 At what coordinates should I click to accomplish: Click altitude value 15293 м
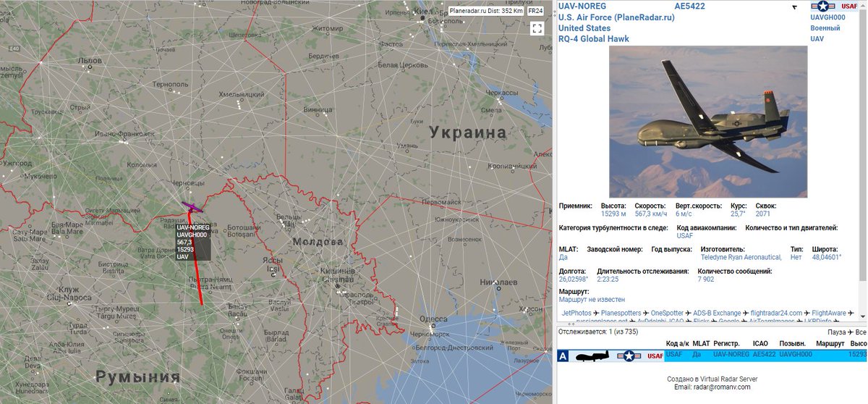(613, 214)
